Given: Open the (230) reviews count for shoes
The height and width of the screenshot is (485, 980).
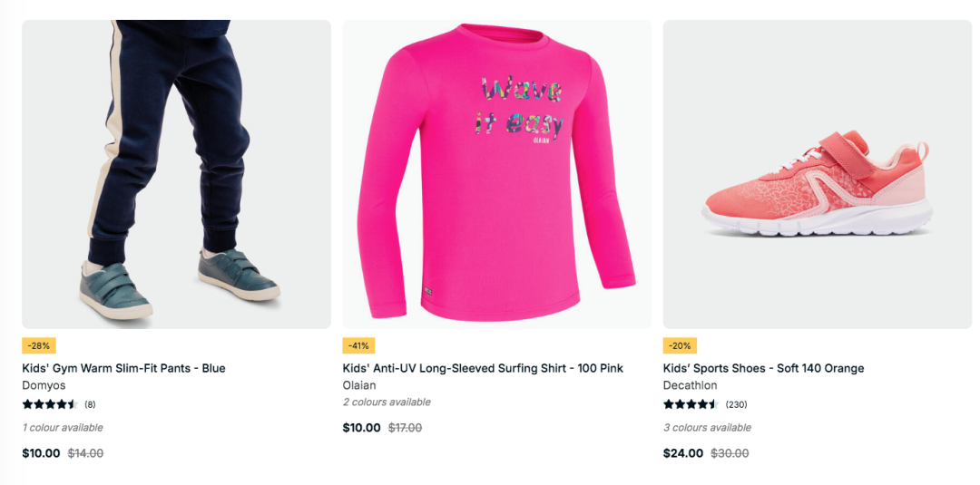Looking at the screenshot, I should point(736,404).
